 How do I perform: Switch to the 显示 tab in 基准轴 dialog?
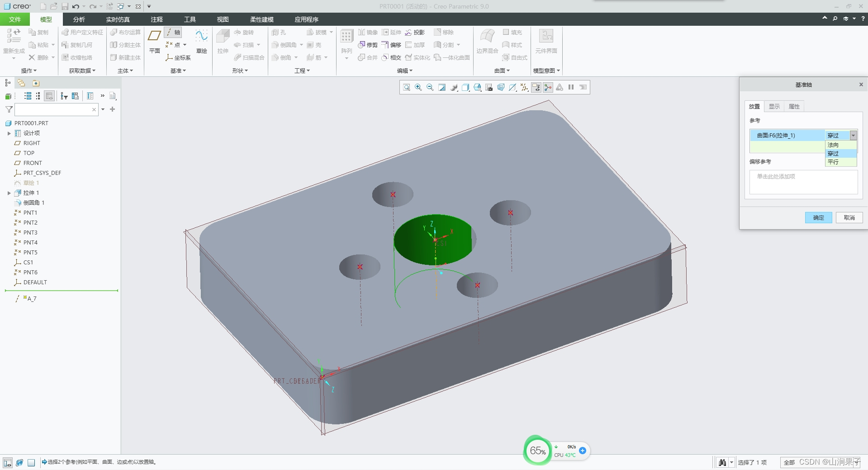coord(774,107)
